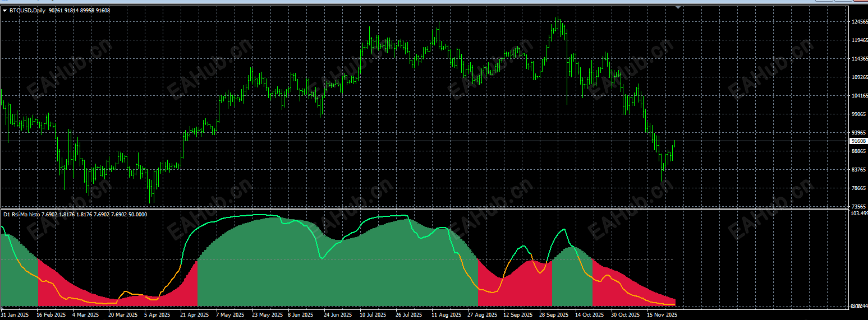Screen dimensions: 868x320
Task: Click the 28 Sep 2025 date label
Action: pos(553,315)
